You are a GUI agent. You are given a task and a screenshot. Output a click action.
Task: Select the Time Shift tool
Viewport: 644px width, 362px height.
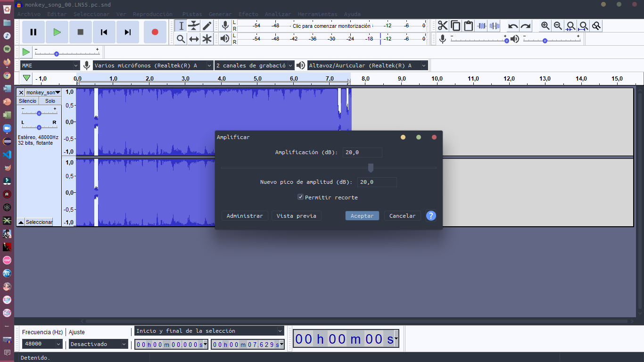click(194, 39)
